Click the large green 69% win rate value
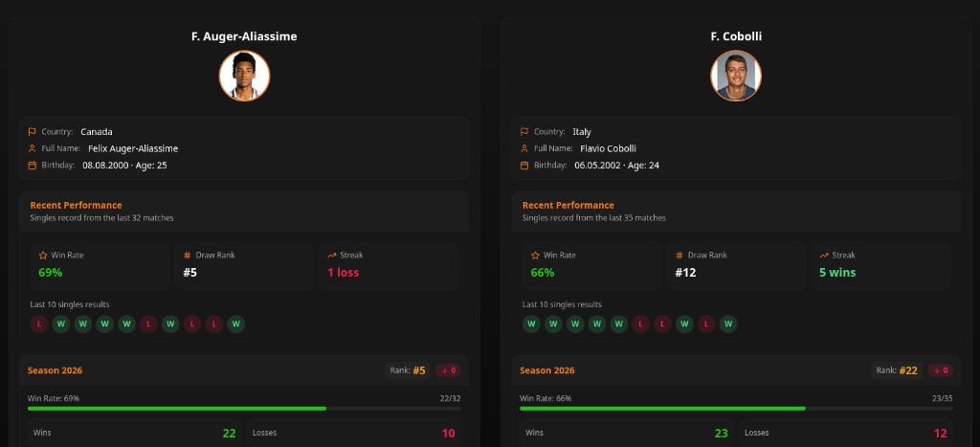This screenshot has width=980, height=447. pos(51,273)
